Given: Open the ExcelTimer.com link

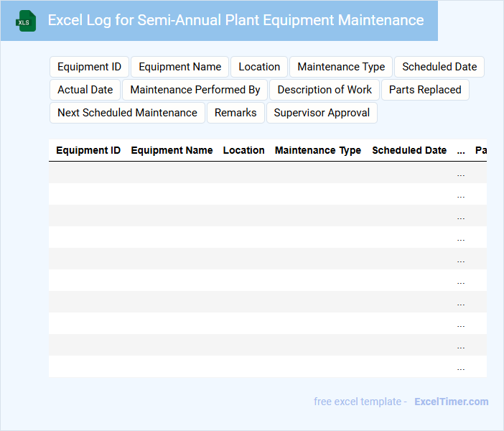Looking at the screenshot, I should (451, 402).
